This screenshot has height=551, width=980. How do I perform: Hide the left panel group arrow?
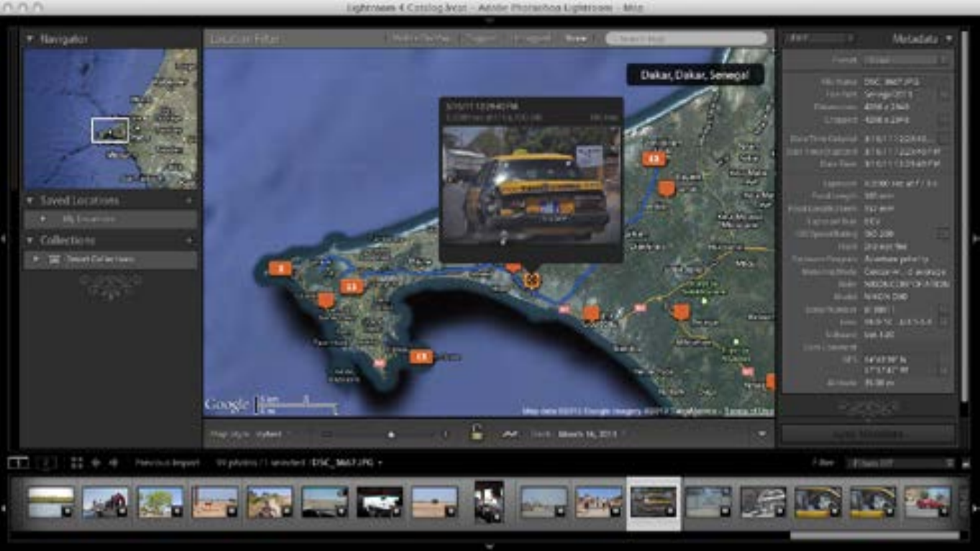(x=4, y=239)
